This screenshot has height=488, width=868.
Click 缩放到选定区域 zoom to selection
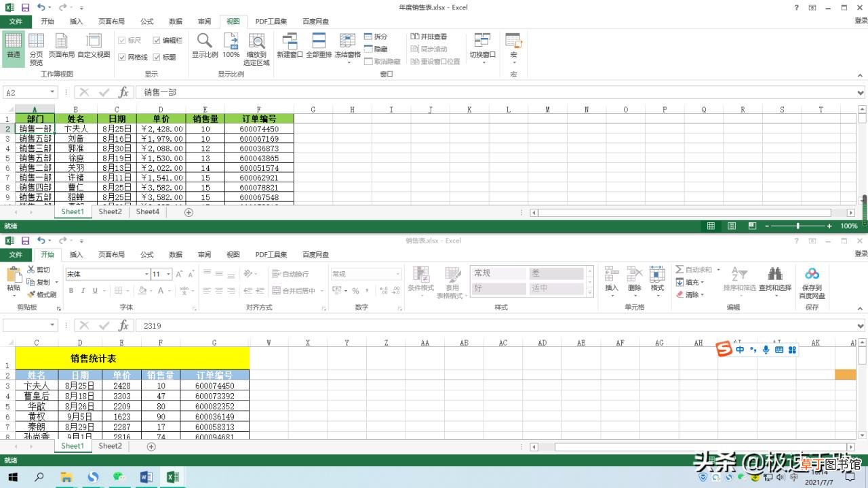tap(257, 49)
